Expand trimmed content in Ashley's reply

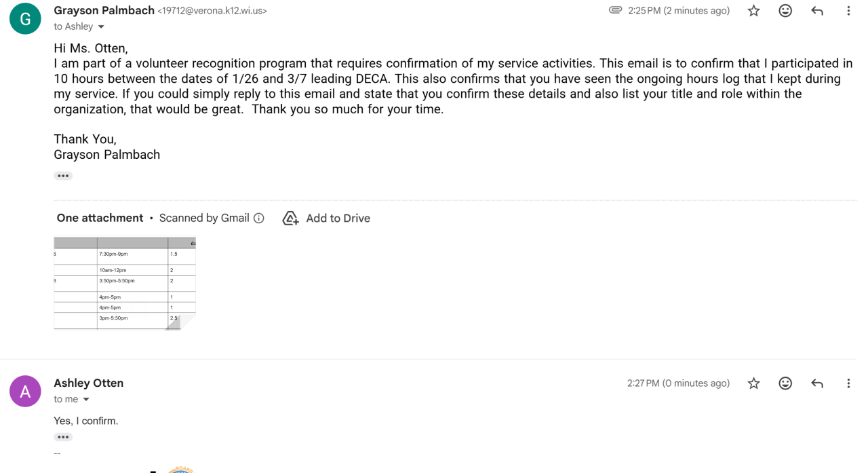click(x=63, y=437)
